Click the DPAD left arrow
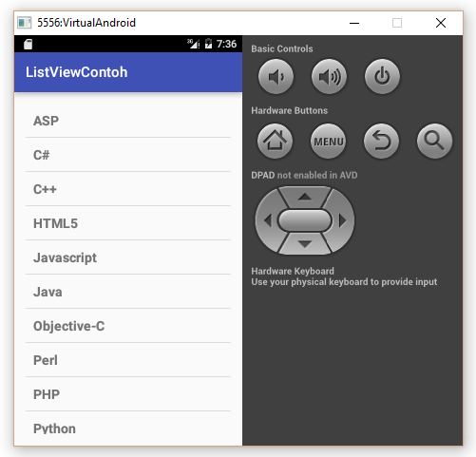476x457 pixels. 268,220
